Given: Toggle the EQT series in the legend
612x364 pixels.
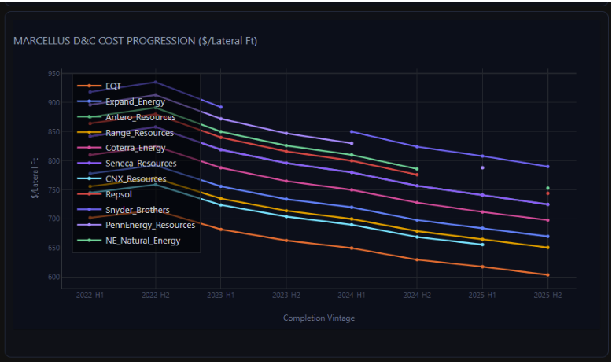Looking at the screenshot, I should 113,86.
